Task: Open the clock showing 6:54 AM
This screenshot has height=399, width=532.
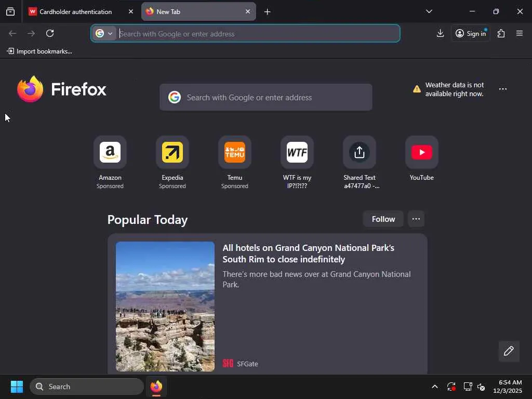Action: pos(508,387)
